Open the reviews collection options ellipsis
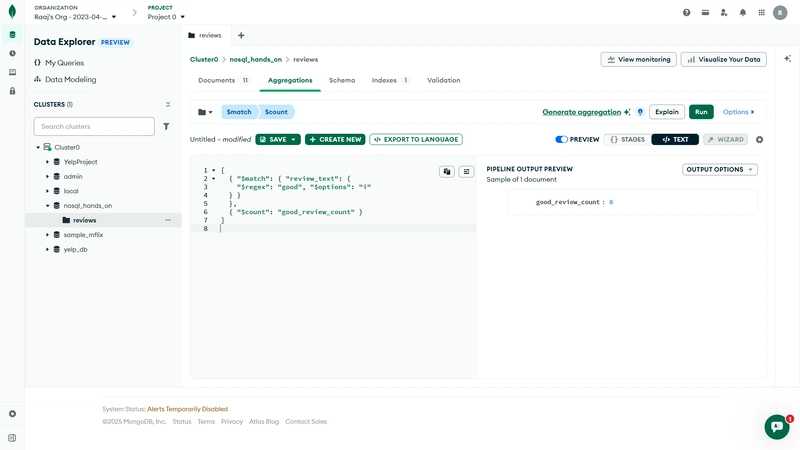The height and width of the screenshot is (450, 800). tap(168, 220)
